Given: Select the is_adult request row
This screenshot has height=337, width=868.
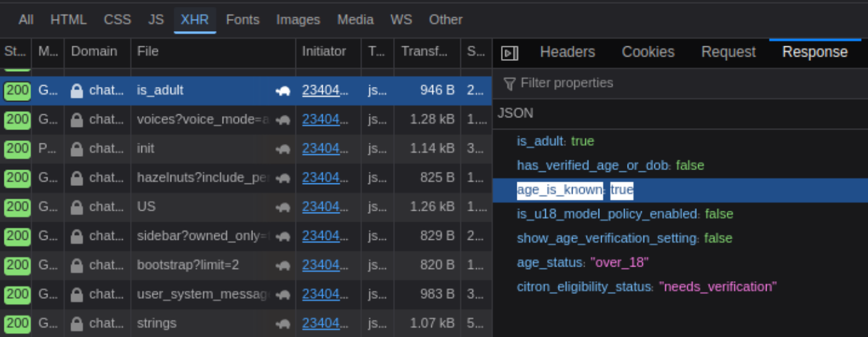Looking at the screenshot, I should 246,91.
